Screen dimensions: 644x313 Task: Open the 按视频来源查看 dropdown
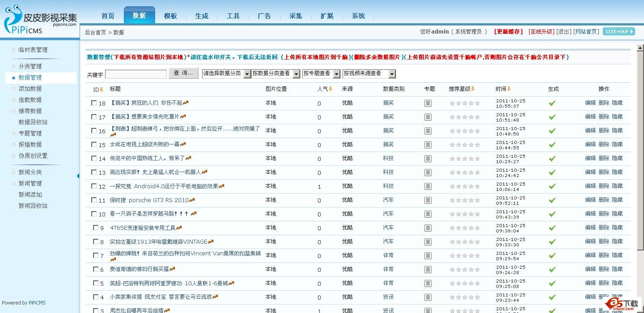click(369, 74)
